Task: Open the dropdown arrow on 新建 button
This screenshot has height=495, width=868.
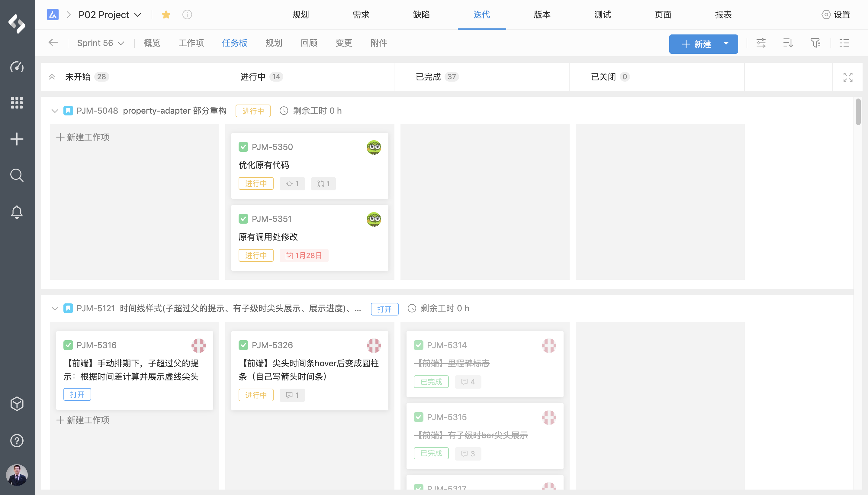Action: (726, 44)
